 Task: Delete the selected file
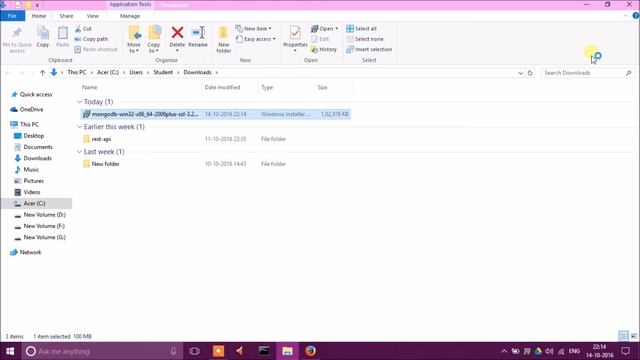tap(177, 39)
